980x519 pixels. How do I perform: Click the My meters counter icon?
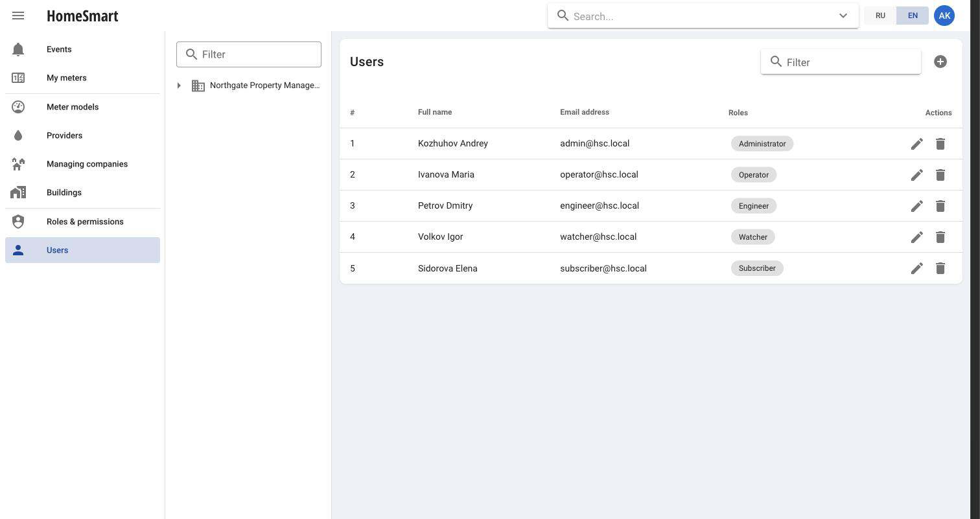point(18,78)
